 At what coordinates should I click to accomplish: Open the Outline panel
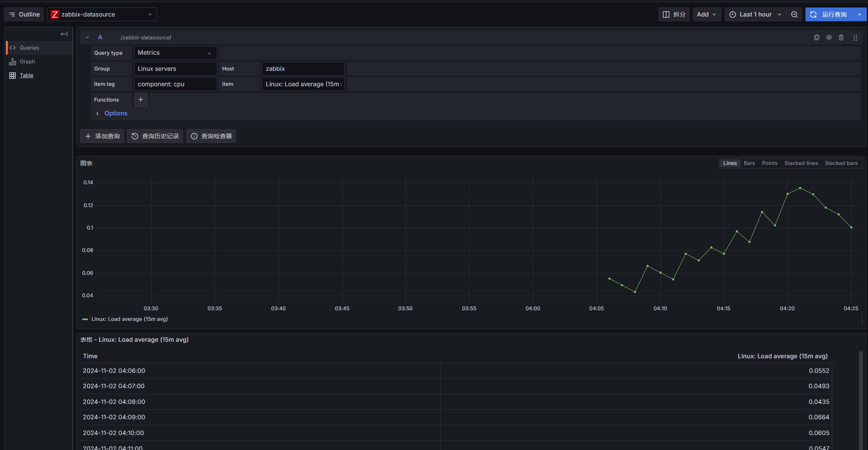tap(24, 15)
